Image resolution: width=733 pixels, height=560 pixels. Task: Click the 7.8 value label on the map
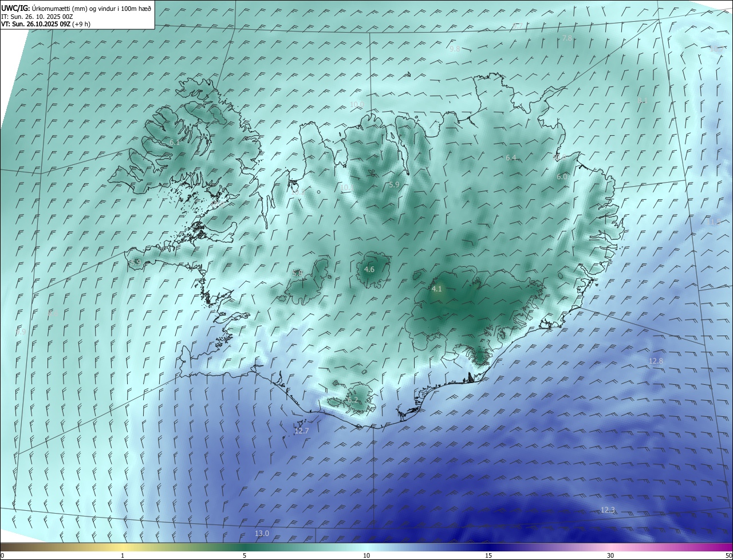click(x=567, y=38)
